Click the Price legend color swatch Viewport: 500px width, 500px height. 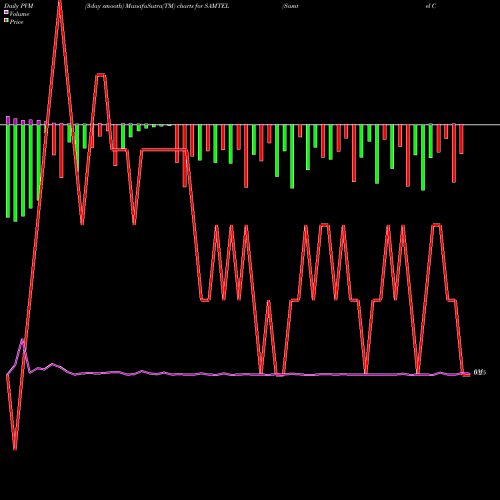pyautogui.click(x=6, y=21)
